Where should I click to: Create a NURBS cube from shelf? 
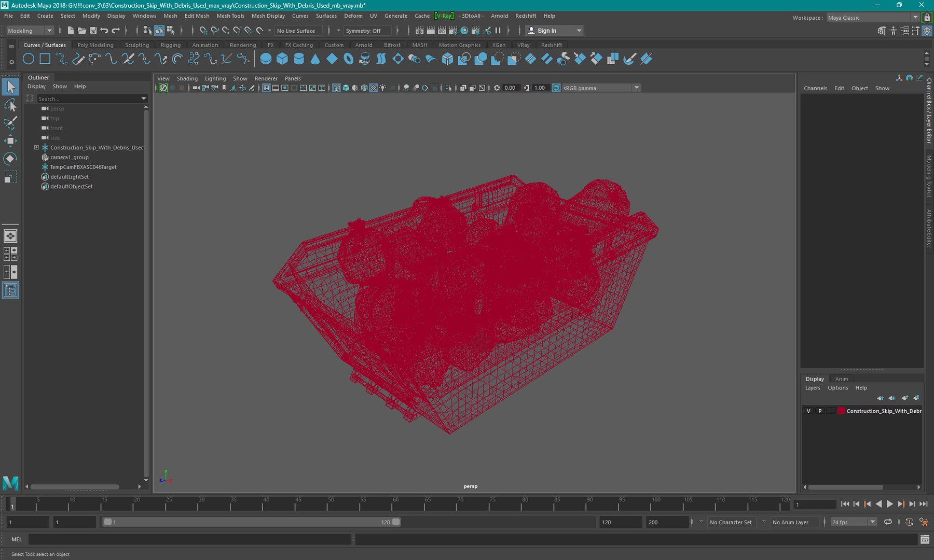282,59
